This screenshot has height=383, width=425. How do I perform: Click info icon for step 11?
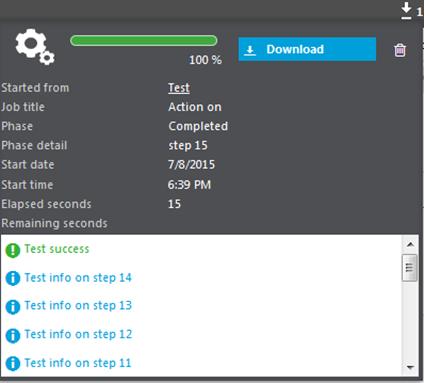tap(13, 364)
